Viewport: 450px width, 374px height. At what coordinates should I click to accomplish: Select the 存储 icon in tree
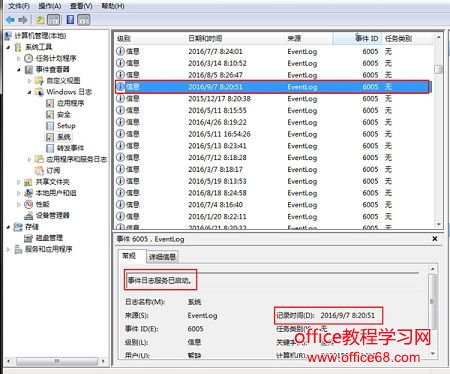click(x=18, y=227)
